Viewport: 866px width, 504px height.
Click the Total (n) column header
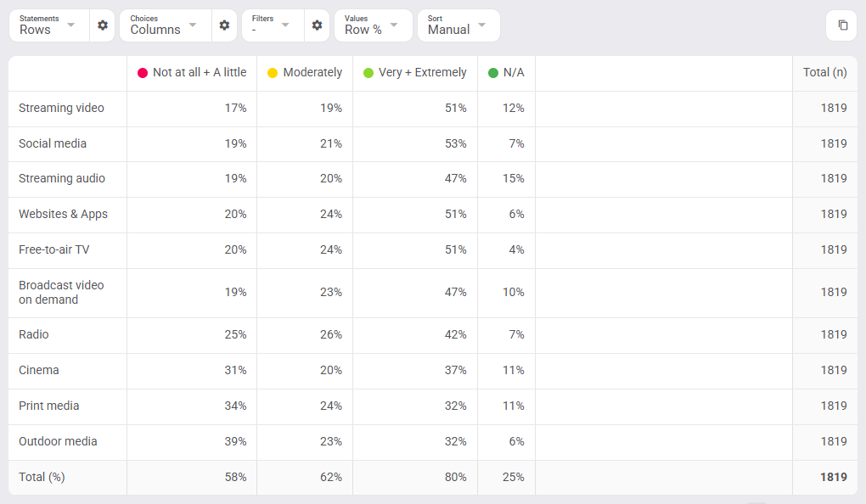click(824, 72)
